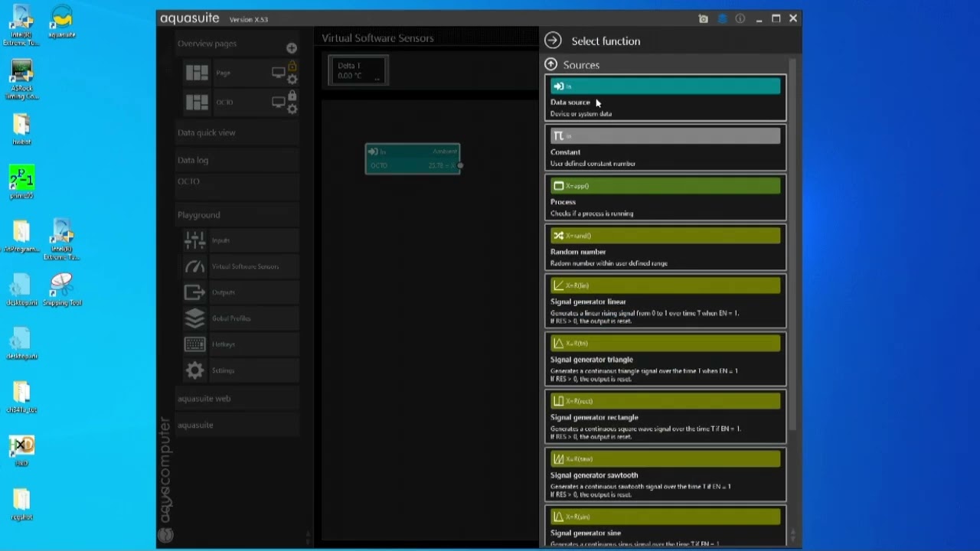980x551 pixels.
Task: Select the Ambient OCTO input node
Action: (413, 158)
